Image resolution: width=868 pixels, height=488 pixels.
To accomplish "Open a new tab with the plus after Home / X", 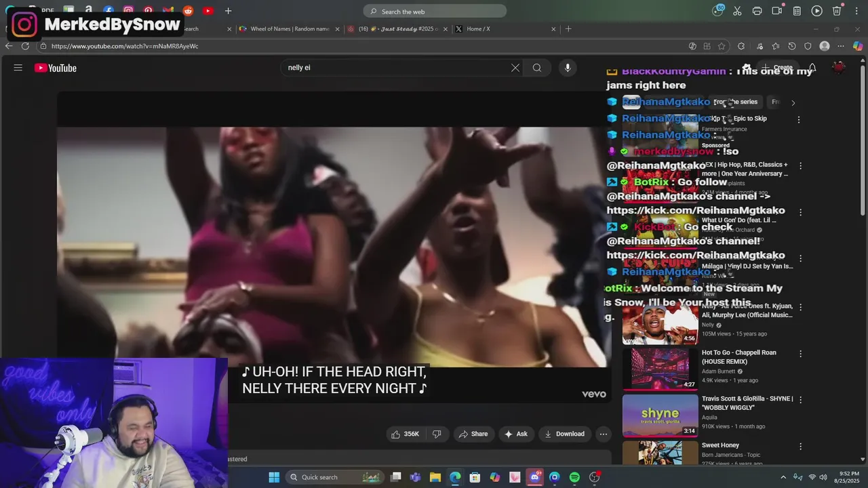I will tap(568, 29).
